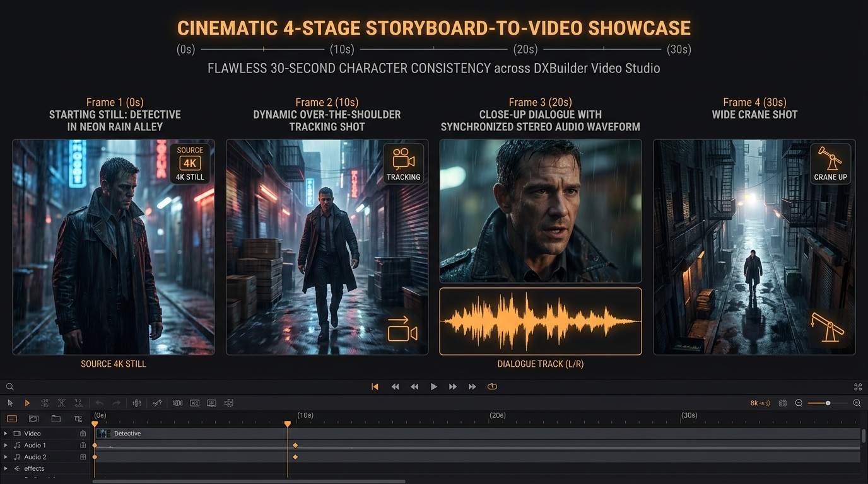
Task: Zoom out the timeline with minus magnifier
Action: [x=799, y=403]
